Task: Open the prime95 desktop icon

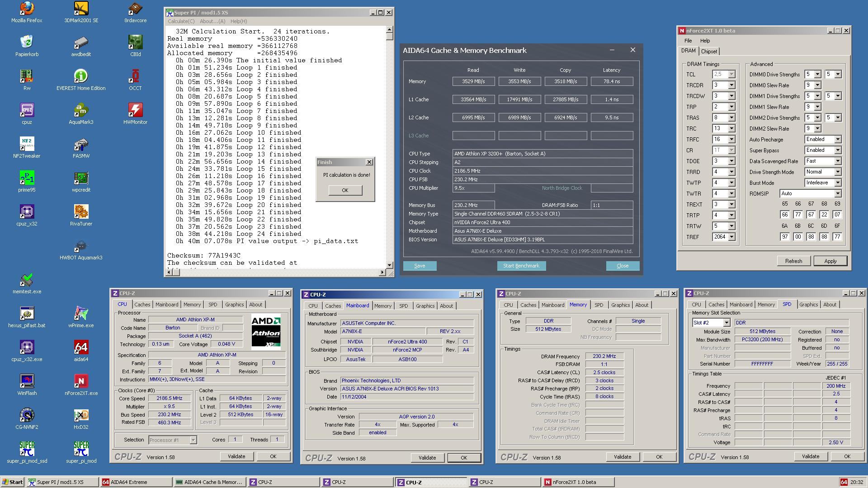Action: coord(27,182)
